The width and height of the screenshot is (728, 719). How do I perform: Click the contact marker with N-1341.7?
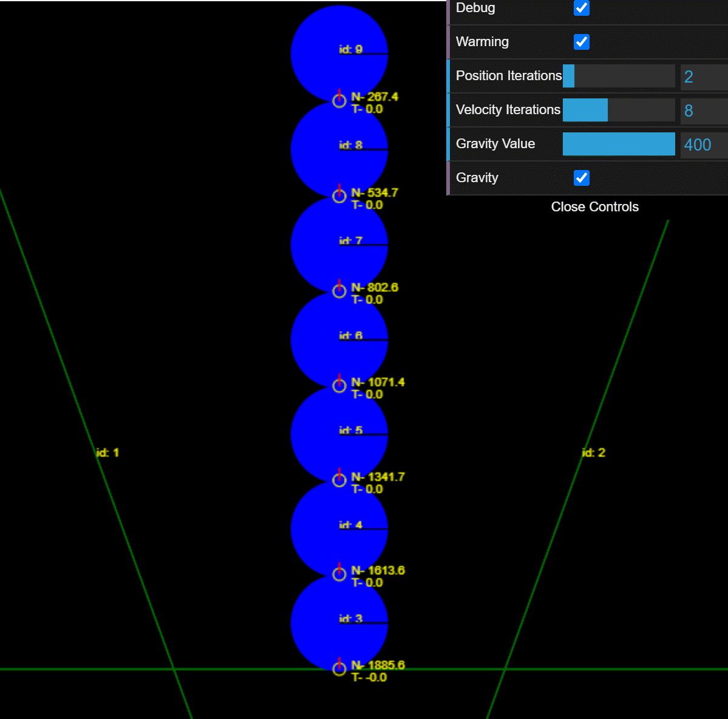coord(339,480)
